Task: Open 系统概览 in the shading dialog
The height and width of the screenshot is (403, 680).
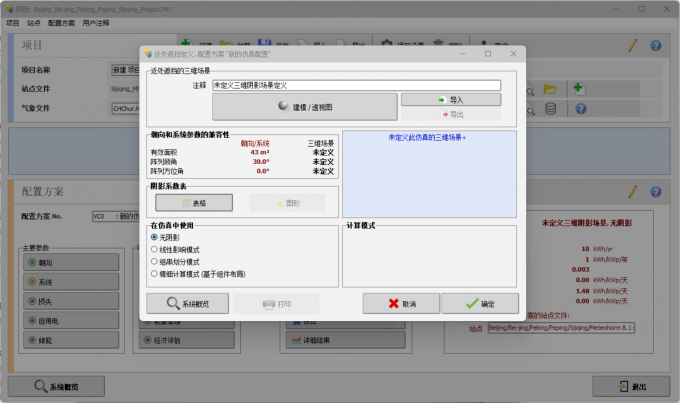Action: 187,303
